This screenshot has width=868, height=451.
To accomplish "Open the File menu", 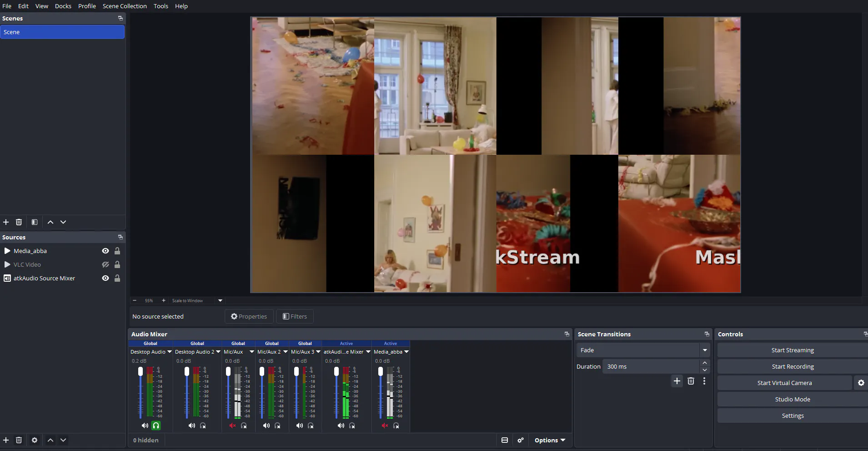I will 7,6.
